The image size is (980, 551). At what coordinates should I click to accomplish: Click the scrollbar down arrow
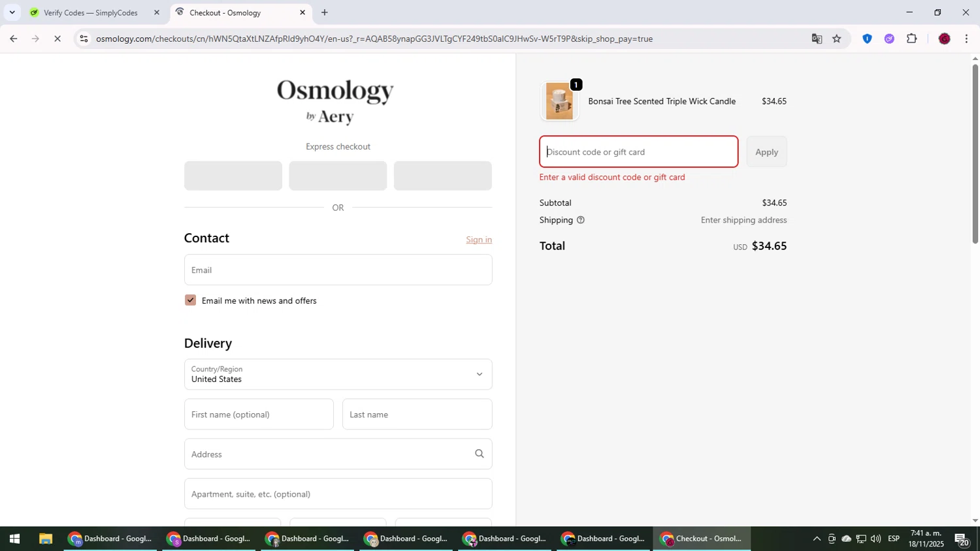click(975, 520)
